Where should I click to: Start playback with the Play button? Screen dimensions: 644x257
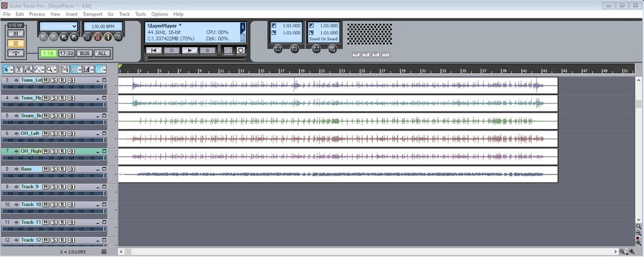(x=190, y=50)
